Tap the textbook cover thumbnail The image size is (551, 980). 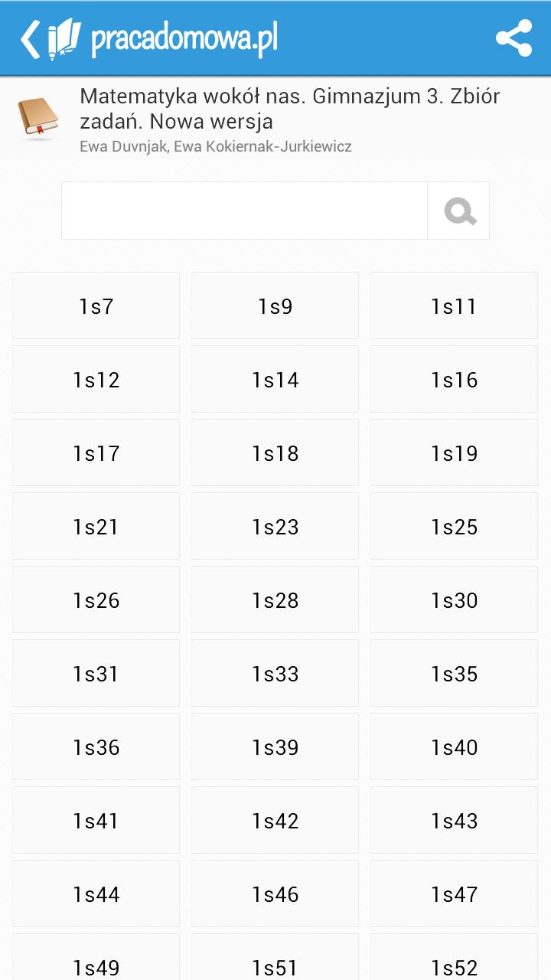[37, 118]
